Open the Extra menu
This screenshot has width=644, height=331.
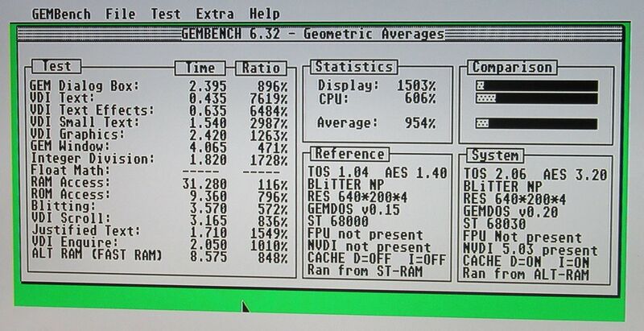(215, 14)
